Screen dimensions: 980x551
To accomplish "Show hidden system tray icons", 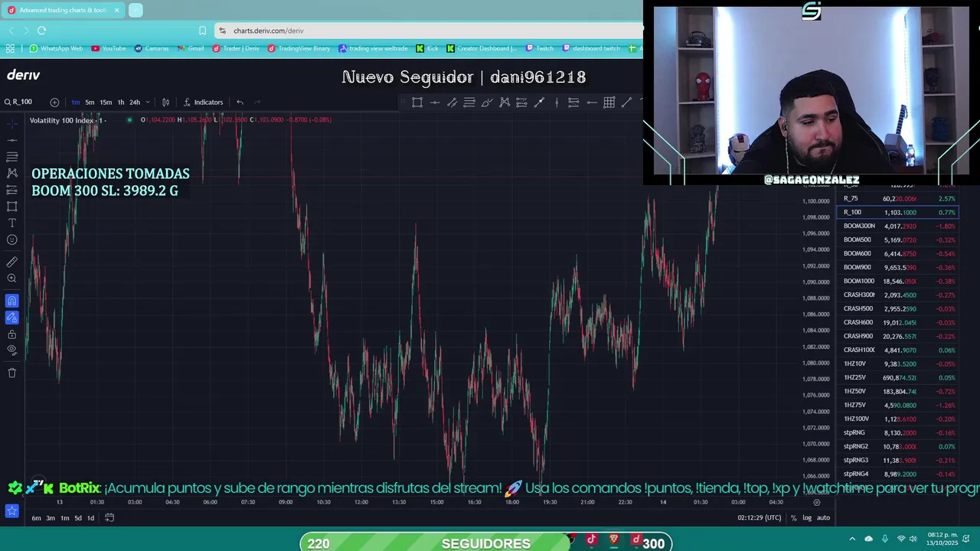I will [852, 539].
